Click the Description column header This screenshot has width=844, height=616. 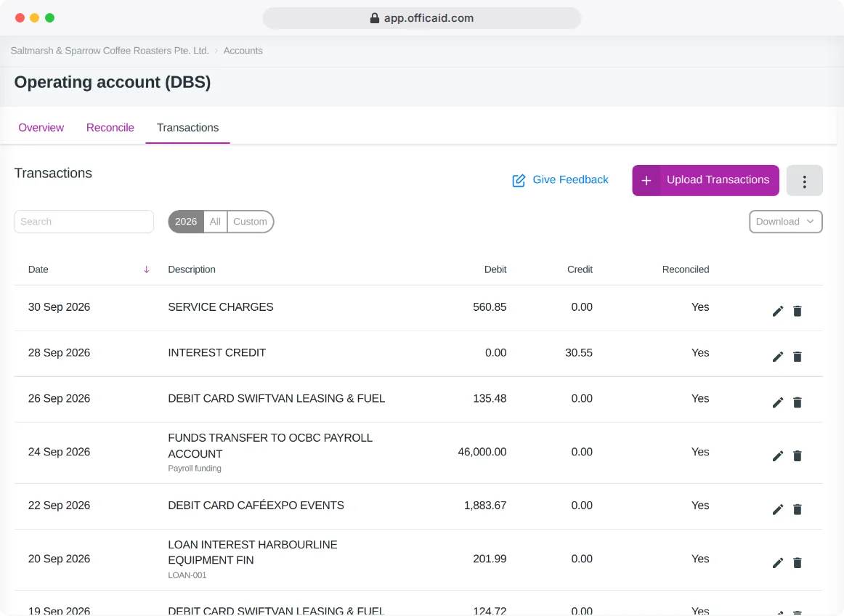192,269
